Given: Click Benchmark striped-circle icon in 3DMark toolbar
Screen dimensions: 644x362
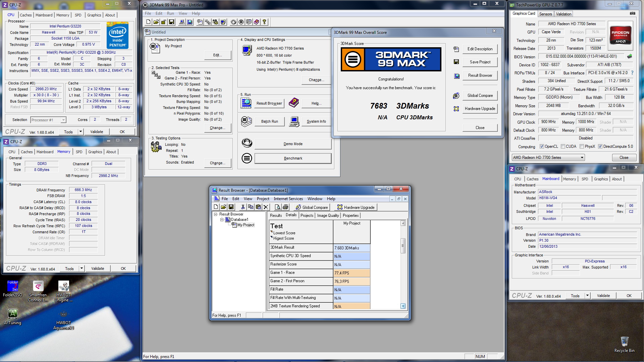Looking at the screenshot, I should point(241,22).
